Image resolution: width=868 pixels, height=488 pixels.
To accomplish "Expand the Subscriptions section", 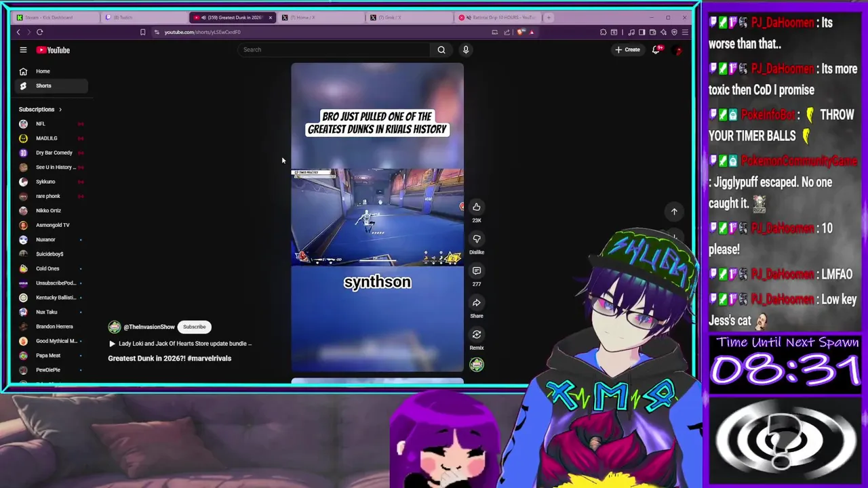I will tap(40, 109).
